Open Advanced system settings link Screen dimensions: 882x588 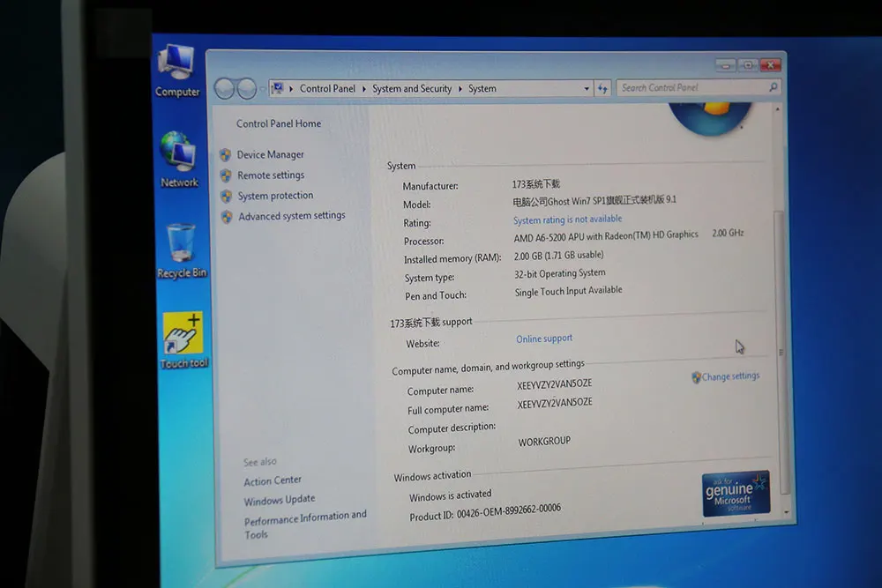[291, 216]
